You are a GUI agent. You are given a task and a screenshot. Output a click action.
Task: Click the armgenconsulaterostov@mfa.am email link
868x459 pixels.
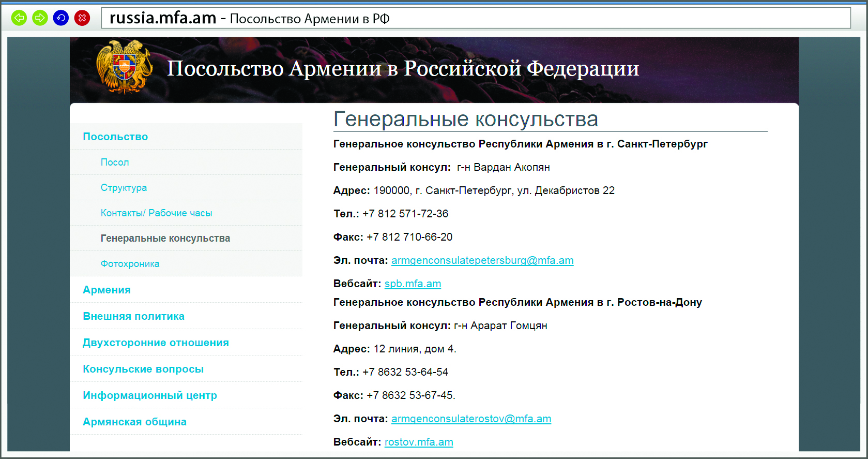(471, 419)
